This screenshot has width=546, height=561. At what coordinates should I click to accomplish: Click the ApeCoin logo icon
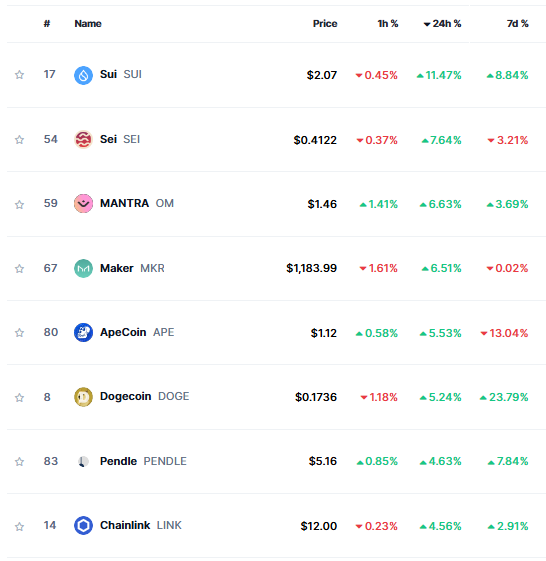[83, 332]
